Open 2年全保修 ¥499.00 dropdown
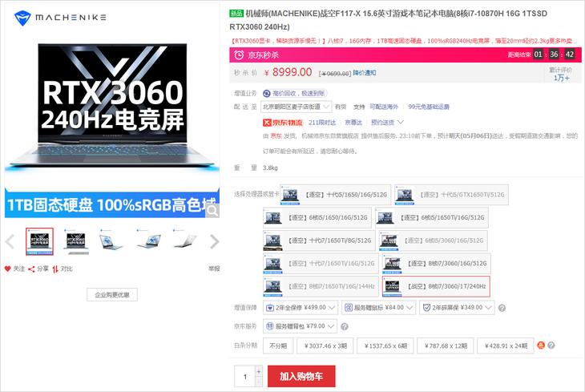The width and height of the screenshot is (585, 392). pos(301,308)
